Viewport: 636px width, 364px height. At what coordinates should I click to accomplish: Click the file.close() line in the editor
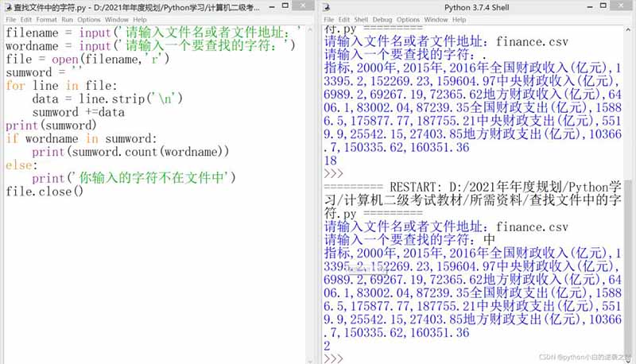point(45,192)
